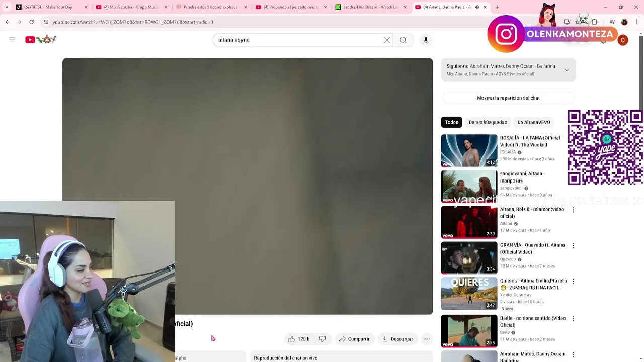Viewport: 644px width, 362px height.
Task: Dislike the video with thumbs down
Action: [323, 339]
